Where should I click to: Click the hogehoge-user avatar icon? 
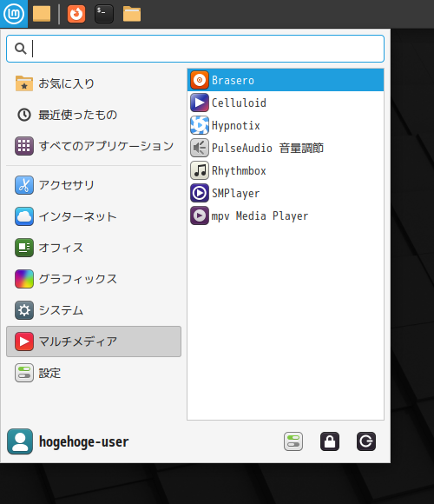click(20, 441)
